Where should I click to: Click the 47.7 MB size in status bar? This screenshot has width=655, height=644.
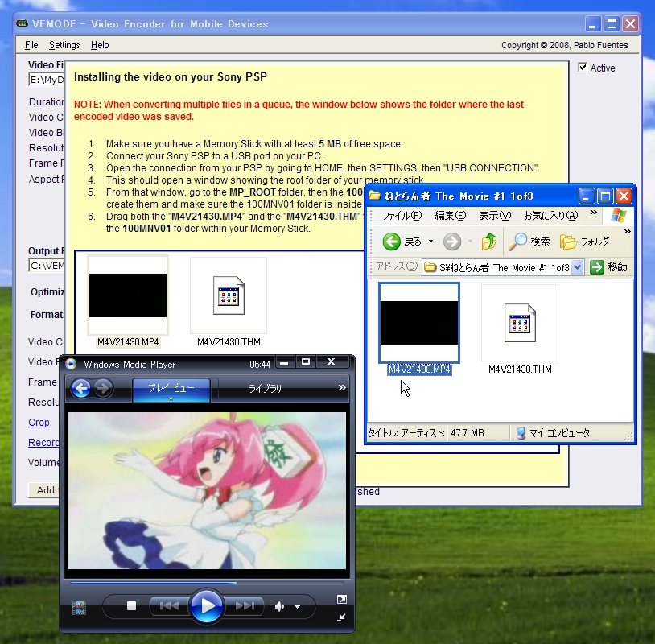point(468,433)
